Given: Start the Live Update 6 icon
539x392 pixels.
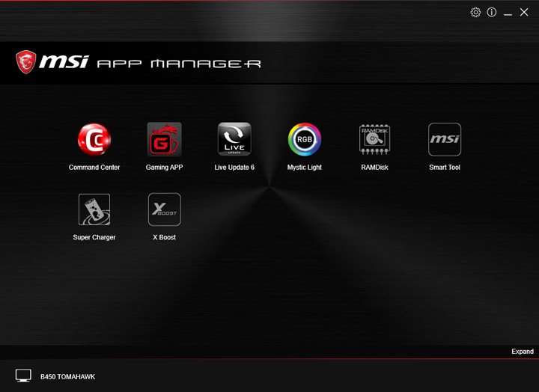Looking at the screenshot, I should tap(234, 139).
